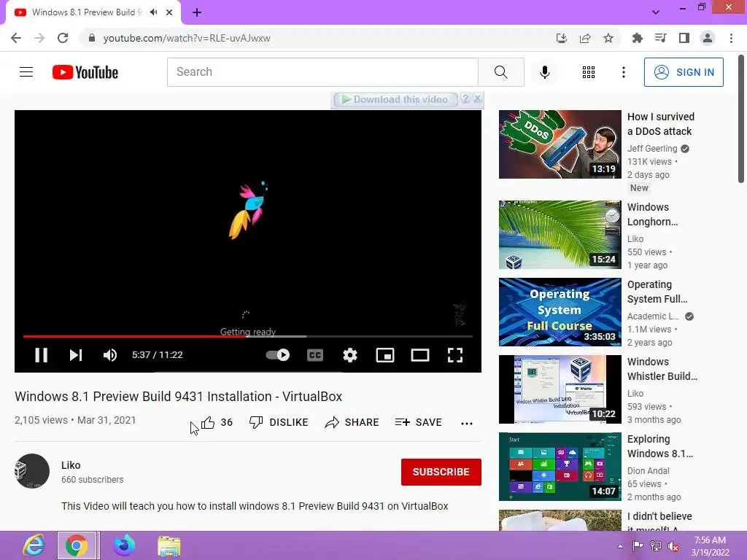Open the network tray icon
The image size is (747, 560).
(x=656, y=546)
